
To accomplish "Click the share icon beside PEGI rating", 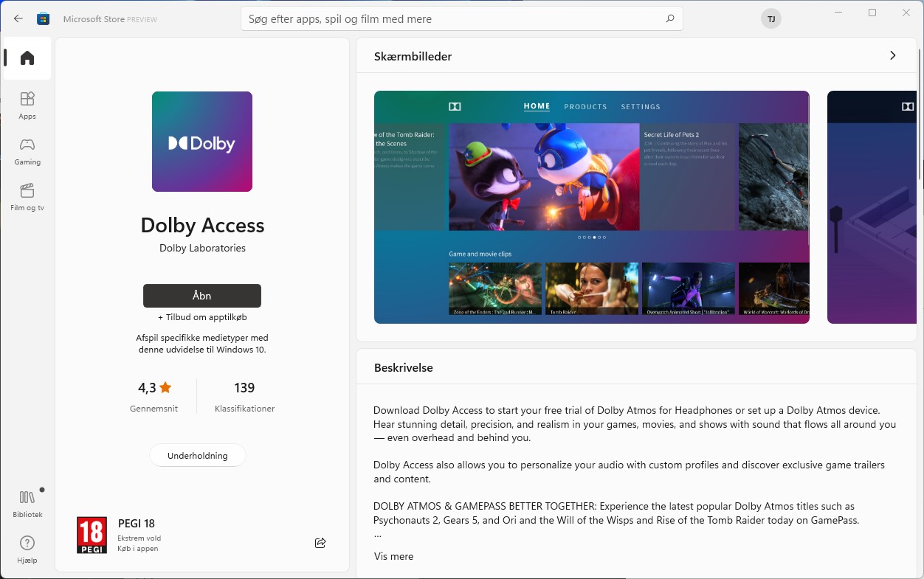I will point(320,543).
